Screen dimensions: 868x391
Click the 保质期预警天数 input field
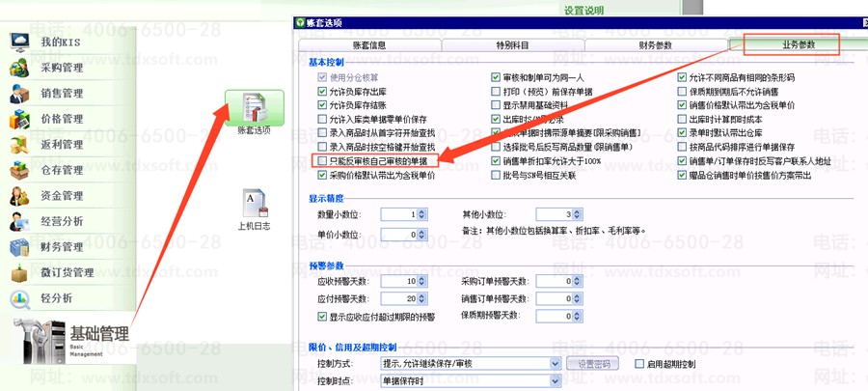coord(559,317)
